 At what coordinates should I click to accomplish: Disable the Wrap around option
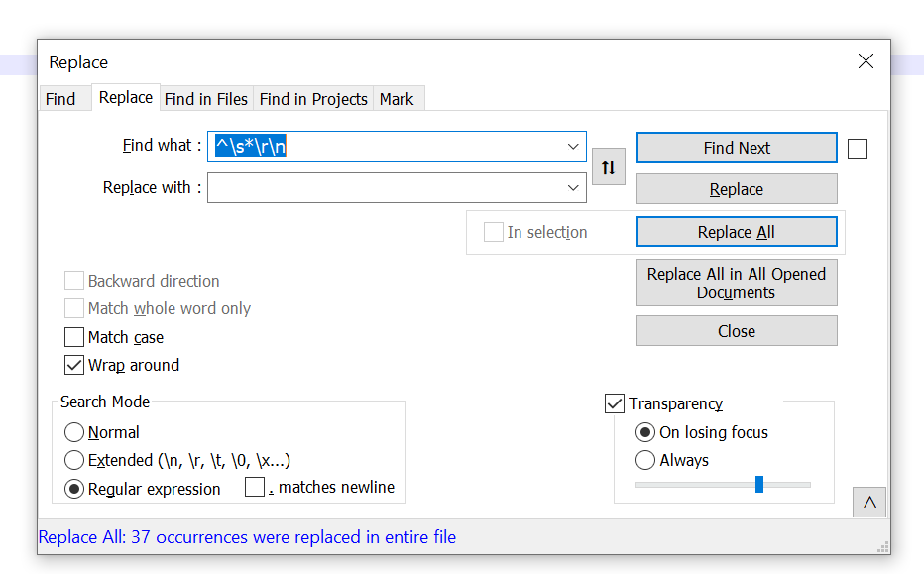74,365
